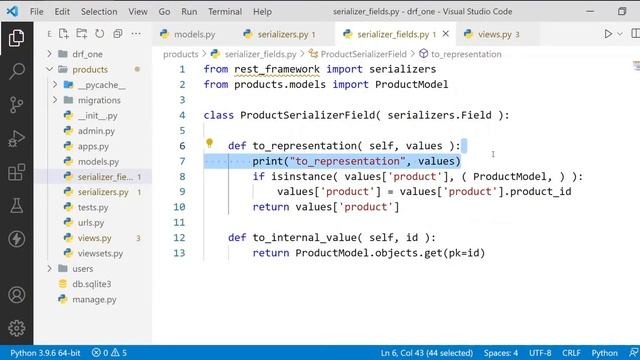Click Ln 6, Col 43 cursor position
Image resolution: width=640 pixels, height=360 pixels.
coord(427,353)
